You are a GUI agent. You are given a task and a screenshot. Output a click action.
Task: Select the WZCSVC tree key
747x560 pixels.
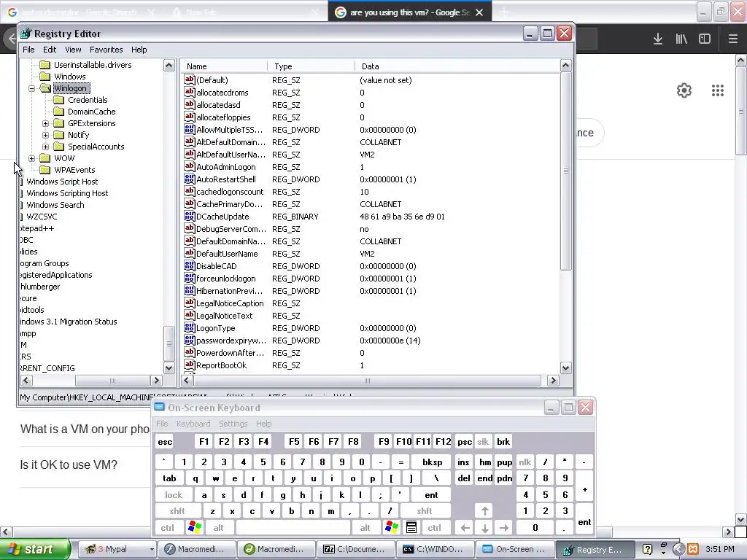42,216
